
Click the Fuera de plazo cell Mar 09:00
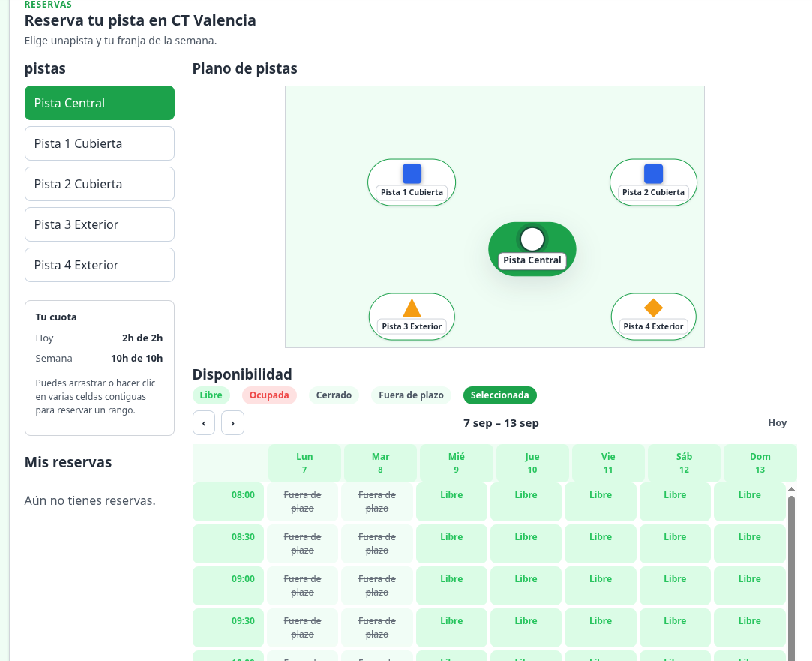[377, 586]
